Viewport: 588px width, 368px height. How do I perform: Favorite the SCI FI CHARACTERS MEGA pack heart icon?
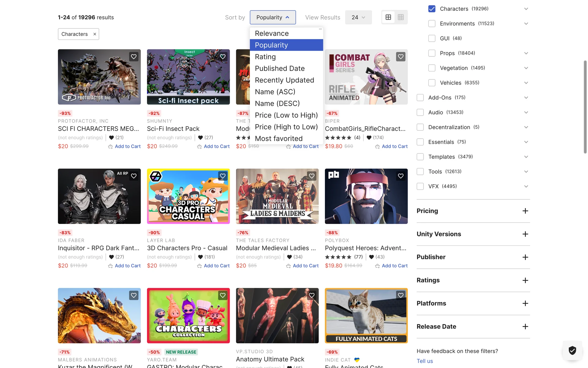coord(134,57)
